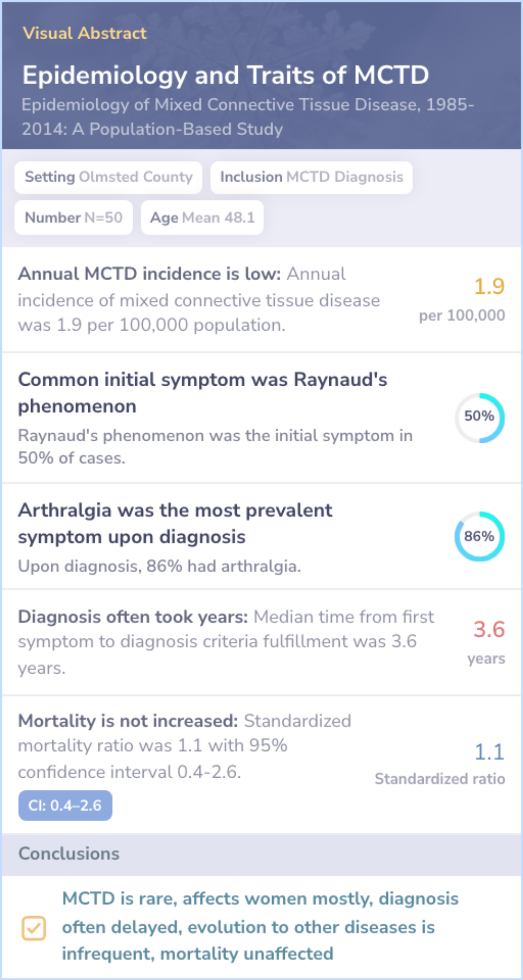Click the conclusions checkmark icon
The height and width of the screenshot is (980, 523).
34,928
